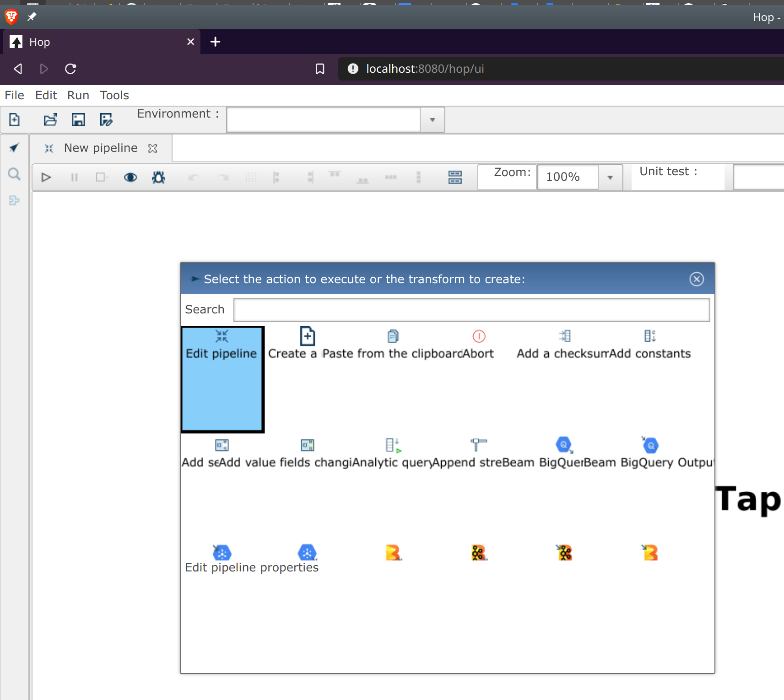
Task: Click the Open file icon
Action: pyautogui.click(x=50, y=120)
